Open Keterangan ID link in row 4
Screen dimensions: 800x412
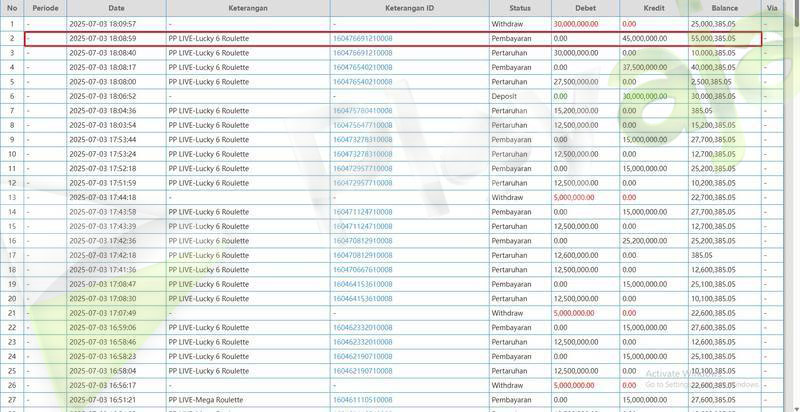coord(362,67)
